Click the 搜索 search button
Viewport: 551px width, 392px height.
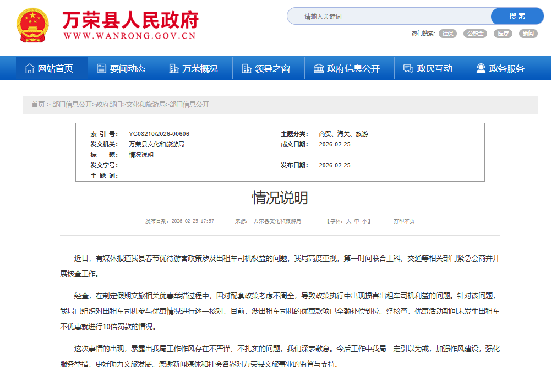(x=517, y=16)
